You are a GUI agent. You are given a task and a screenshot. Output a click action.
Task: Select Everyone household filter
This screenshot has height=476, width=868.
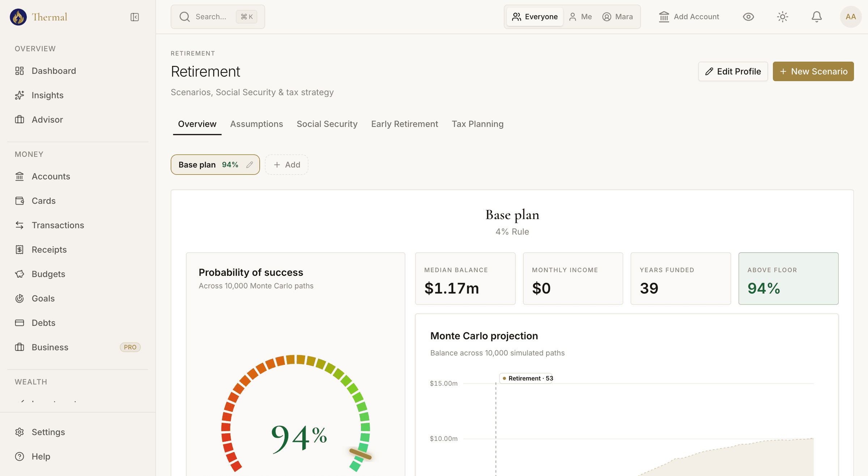pyautogui.click(x=535, y=17)
